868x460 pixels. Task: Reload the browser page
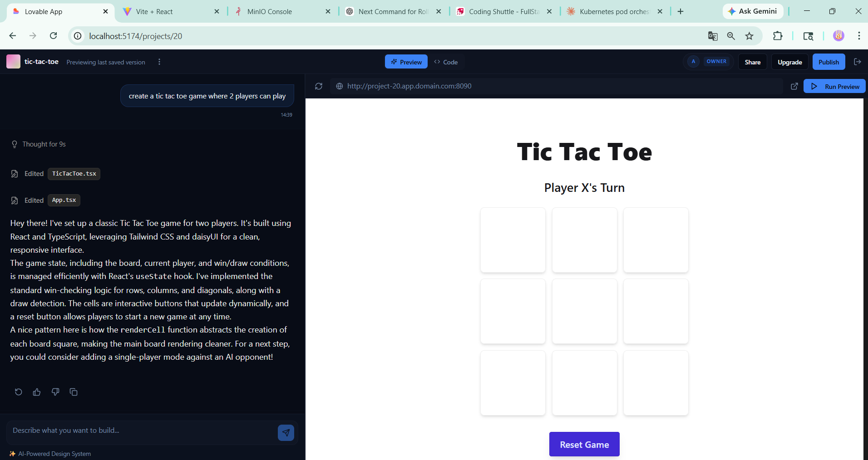pyautogui.click(x=53, y=36)
